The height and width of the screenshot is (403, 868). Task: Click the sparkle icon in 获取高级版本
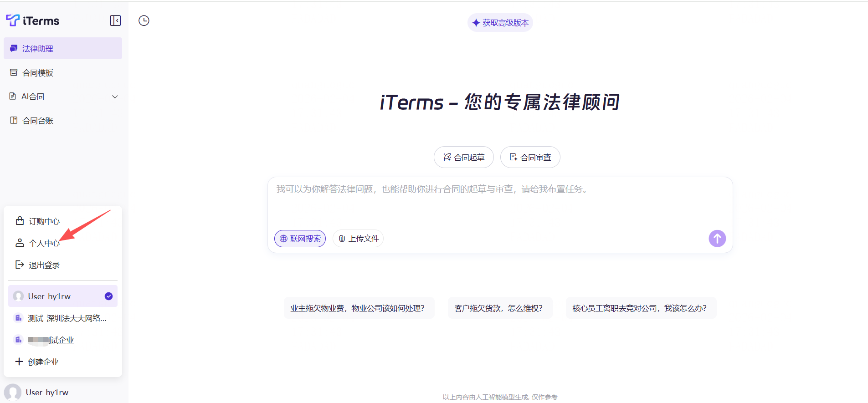[476, 23]
